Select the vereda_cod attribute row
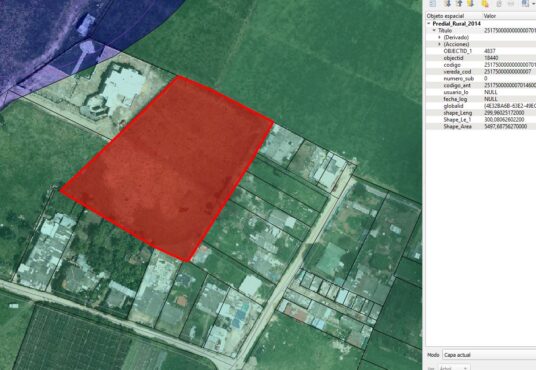 pos(480,72)
